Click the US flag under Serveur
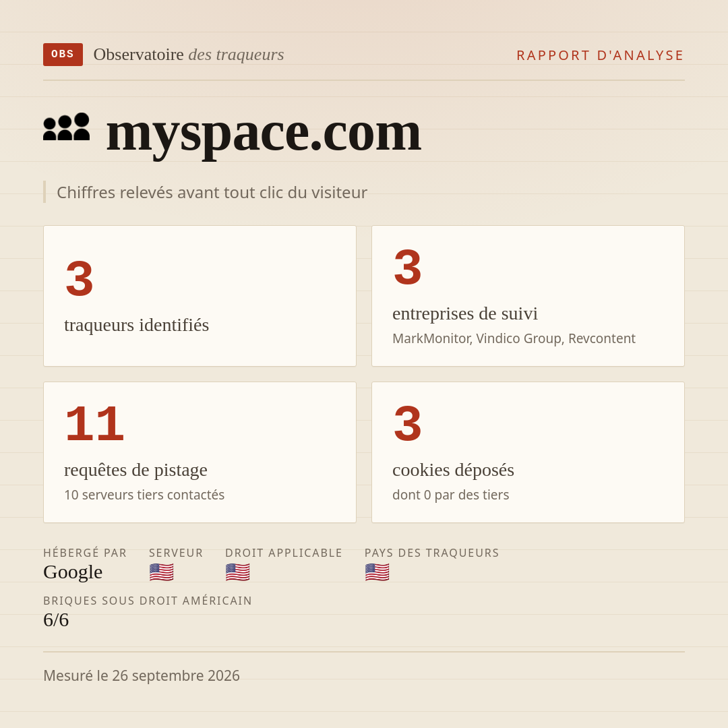Image resolution: width=728 pixels, height=728 pixels. pyautogui.click(x=162, y=572)
